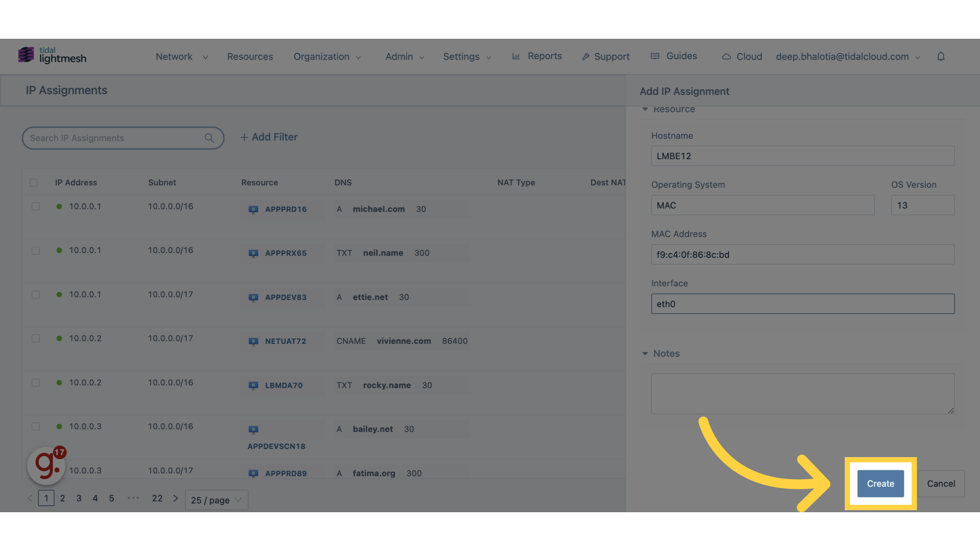Viewport: 980px width, 551px height.
Task: Click the eth0 interface input field
Action: point(802,304)
